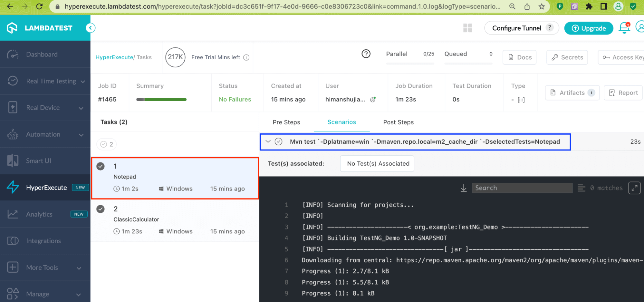Collapse the Mvn test scenario row
644x302 pixels.
pos(268,141)
